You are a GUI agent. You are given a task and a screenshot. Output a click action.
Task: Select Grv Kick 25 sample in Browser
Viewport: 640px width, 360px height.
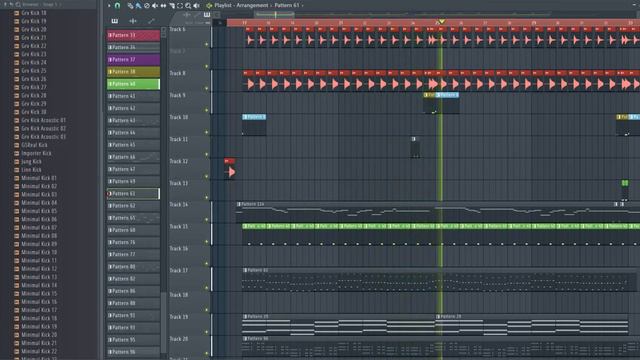33,71
